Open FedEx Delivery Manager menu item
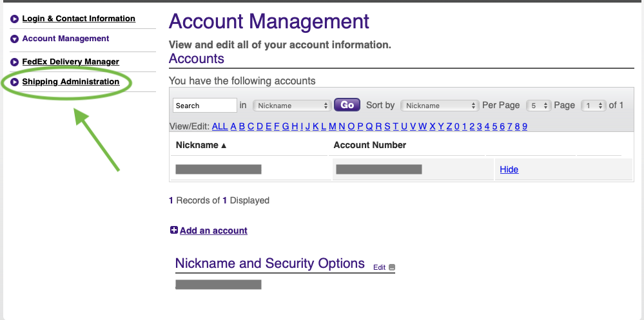Screen dimensions: 644x320 (x=71, y=62)
